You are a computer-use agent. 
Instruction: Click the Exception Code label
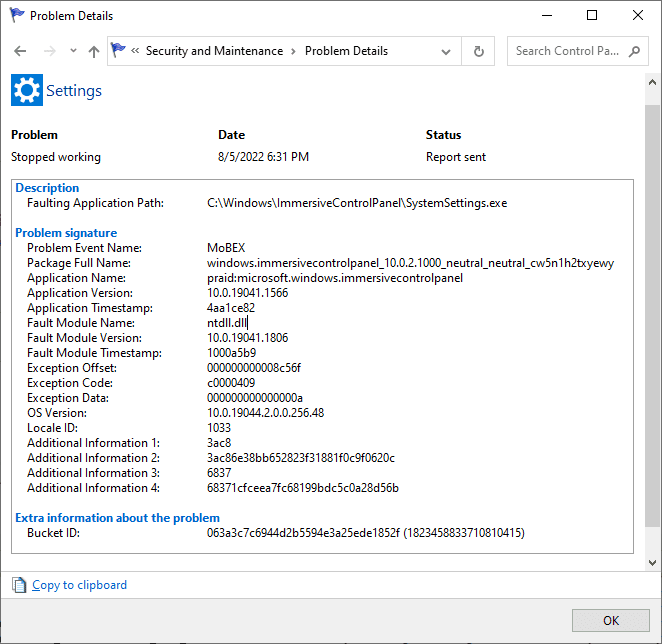click(70, 383)
